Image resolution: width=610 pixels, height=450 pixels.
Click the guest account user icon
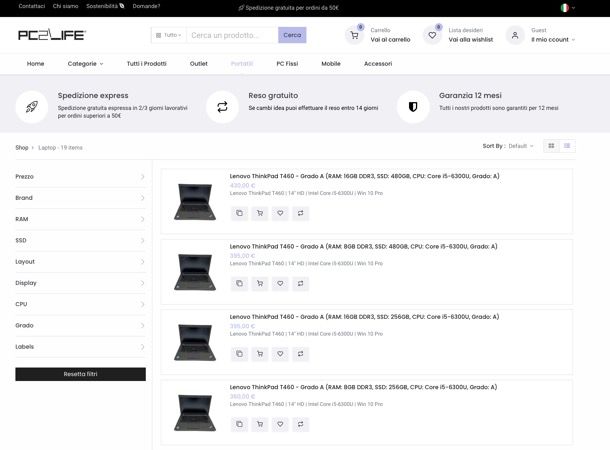515,35
